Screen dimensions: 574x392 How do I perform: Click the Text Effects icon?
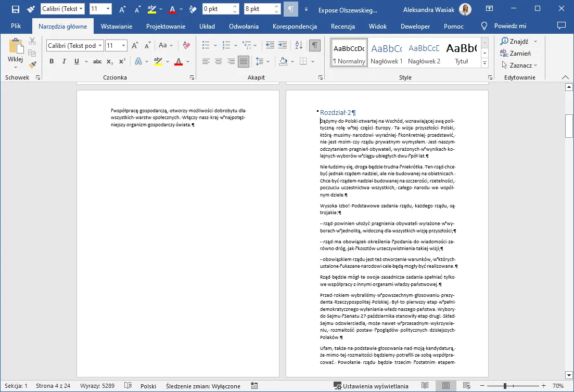click(138, 61)
